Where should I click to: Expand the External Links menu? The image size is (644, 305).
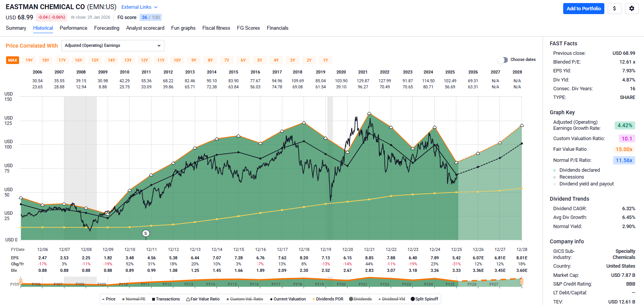click(x=139, y=7)
